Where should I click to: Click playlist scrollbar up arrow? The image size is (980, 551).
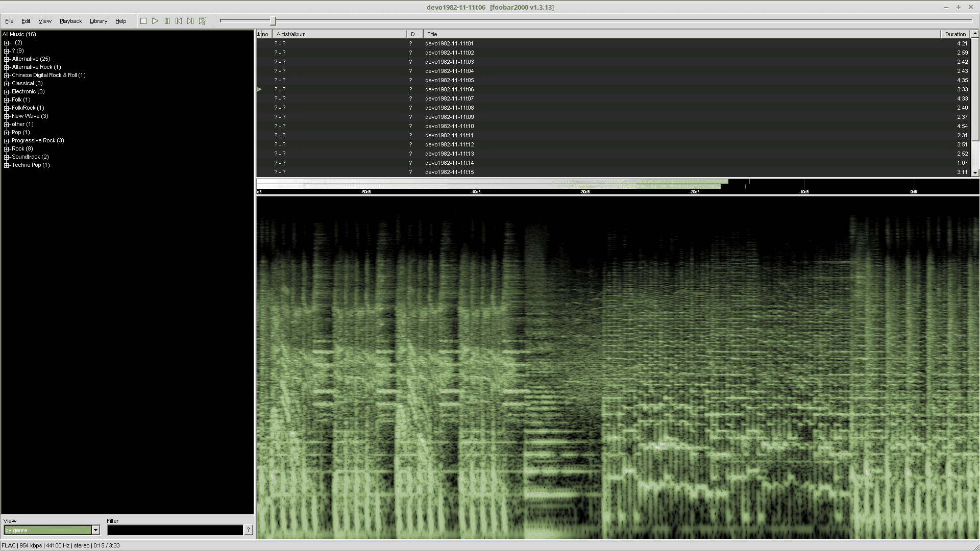(975, 34)
